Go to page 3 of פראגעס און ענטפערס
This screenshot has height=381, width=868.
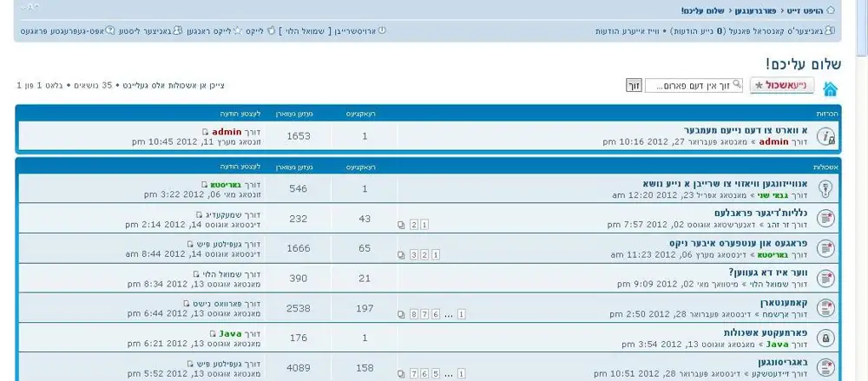pos(413,255)
